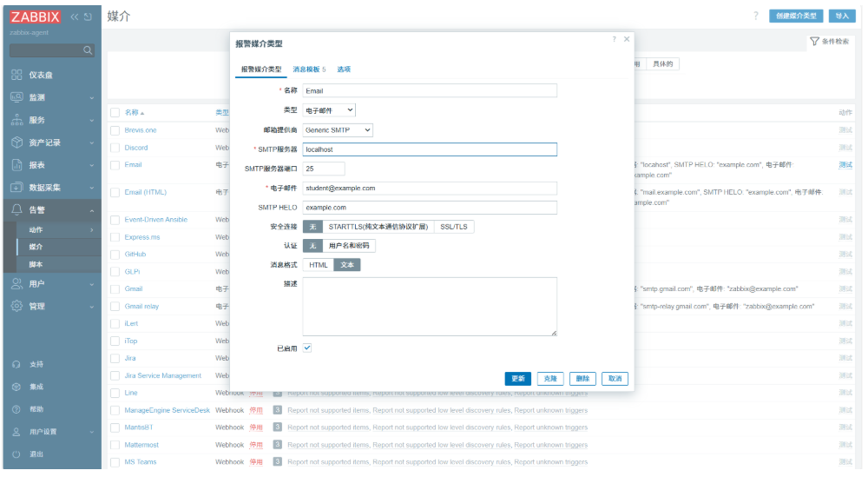Click the 监测 monitoring icon

coord(17,97)
